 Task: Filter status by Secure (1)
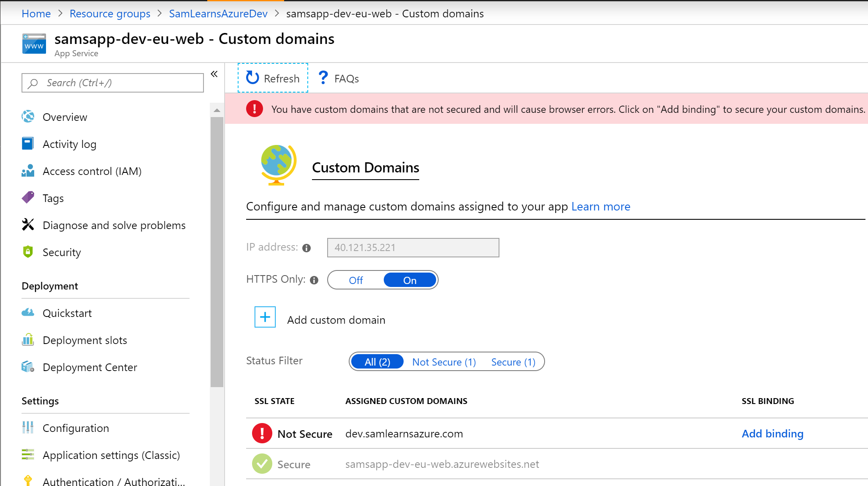[x=513, y=362]
